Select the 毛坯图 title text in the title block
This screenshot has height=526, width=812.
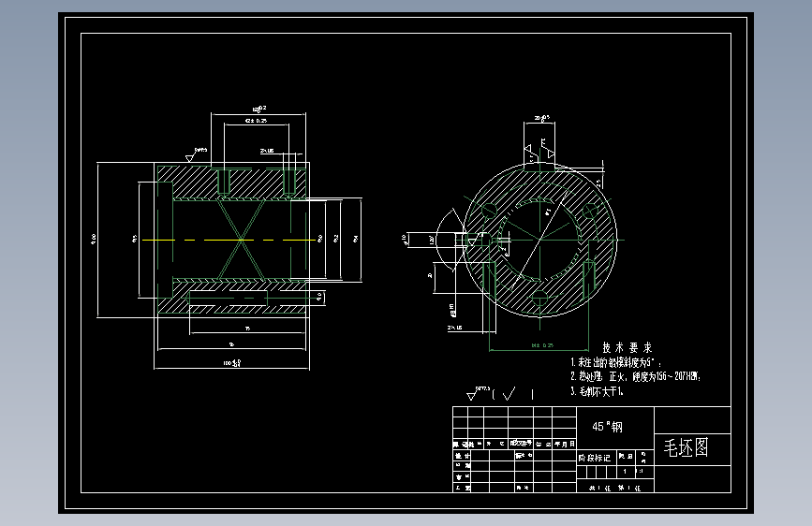[x=686, y=447]
